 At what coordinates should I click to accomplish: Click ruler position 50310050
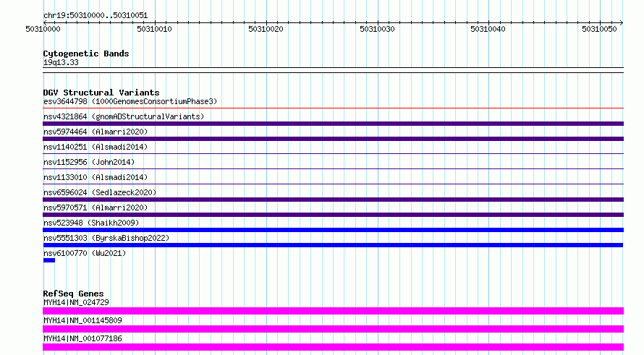pyautogui.click(x=599, y=29)
